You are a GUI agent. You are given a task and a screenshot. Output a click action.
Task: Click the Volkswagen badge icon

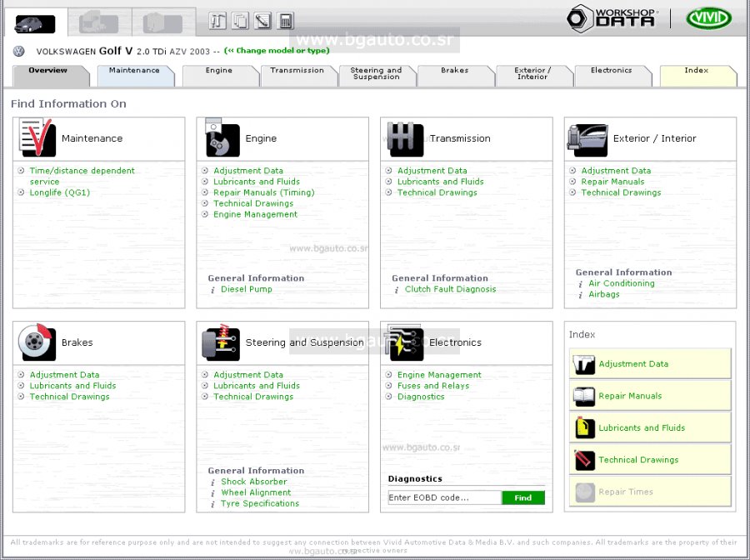click(18, 51)
